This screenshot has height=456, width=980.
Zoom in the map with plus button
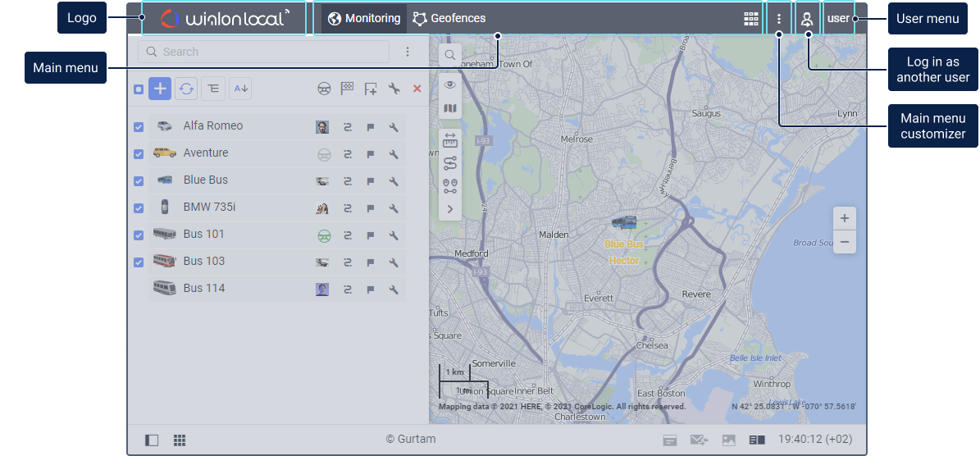point(845,219)
